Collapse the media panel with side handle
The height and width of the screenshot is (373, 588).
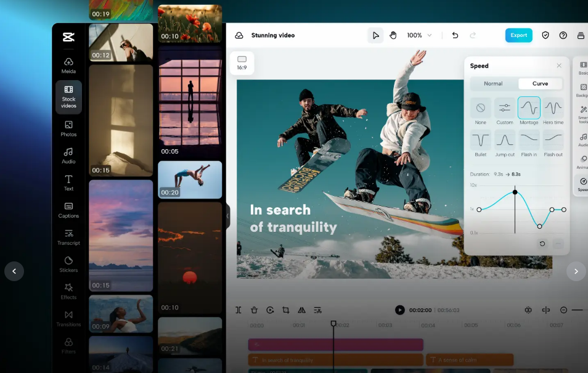(227, 216)
